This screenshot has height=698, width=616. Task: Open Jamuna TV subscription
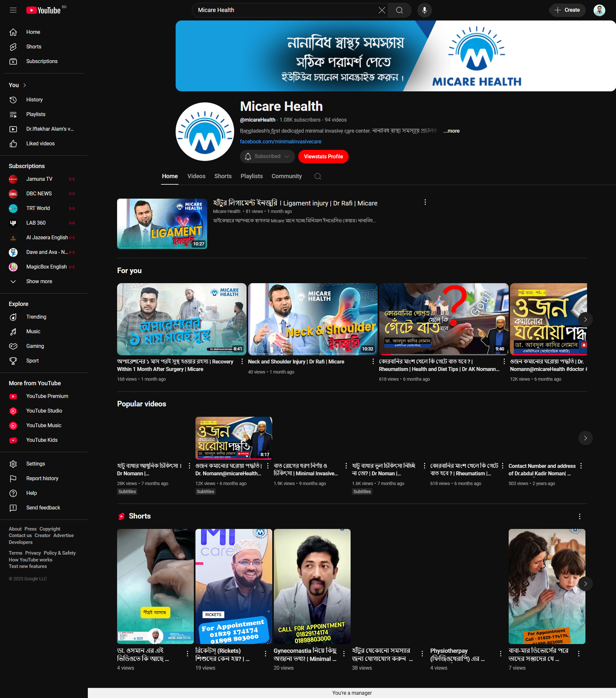44,179
